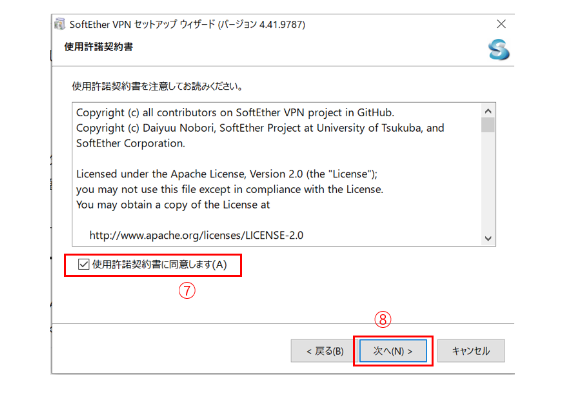This screenshot has height=404, width=573.
Task: Click the 使用許諾契約書を注意してお読みください instruction text
Action: (157, 87)
